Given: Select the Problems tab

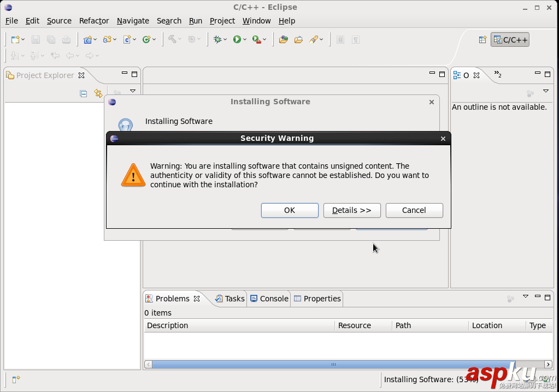Looking at the screenshot, I should pyautogui.click(x=173, y=298).
